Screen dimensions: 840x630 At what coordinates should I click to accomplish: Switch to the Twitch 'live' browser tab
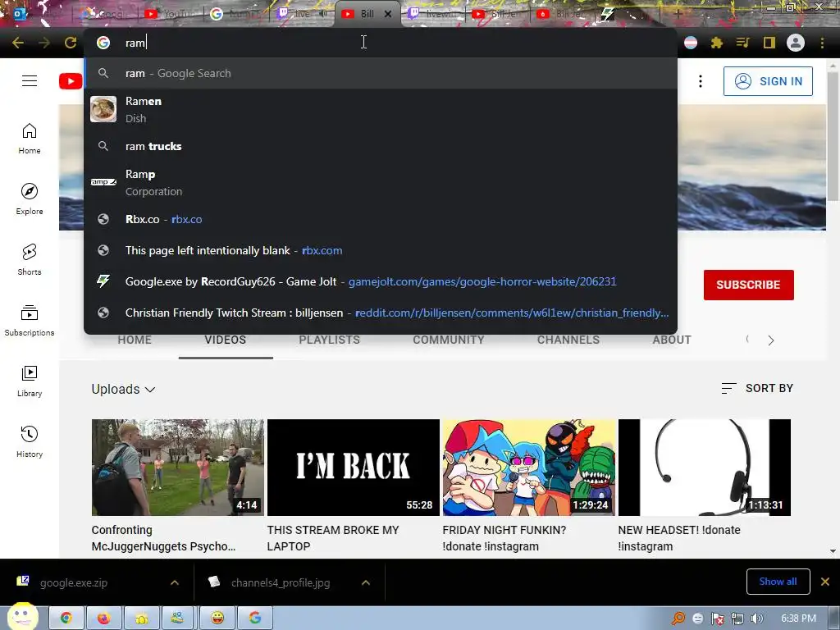tap(301, 14)
